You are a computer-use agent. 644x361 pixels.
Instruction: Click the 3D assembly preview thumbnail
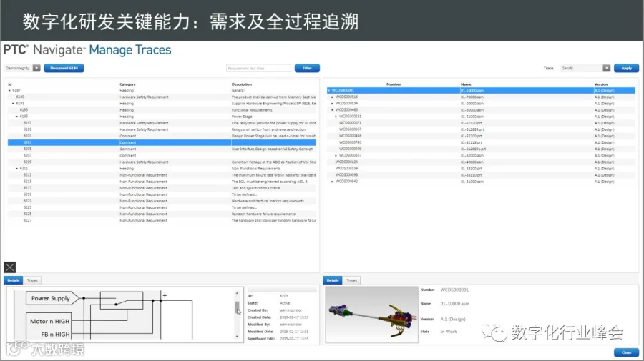pos(371,315)
